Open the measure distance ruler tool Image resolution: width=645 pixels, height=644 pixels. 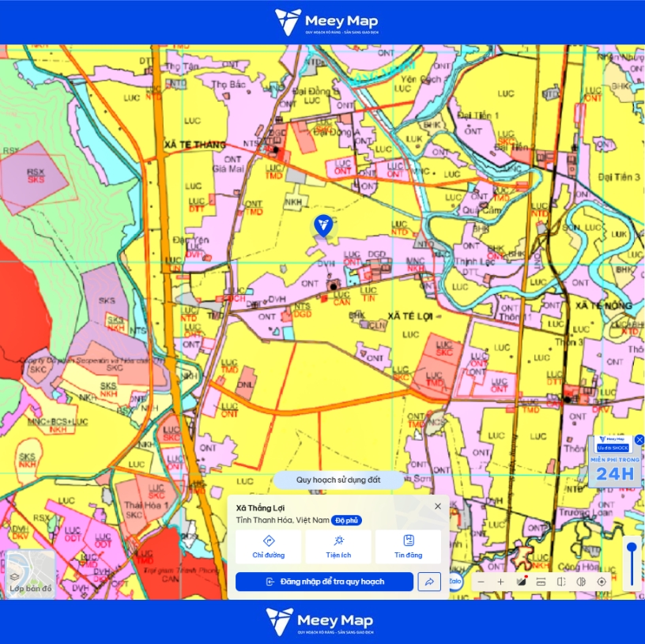coord(541,582)
